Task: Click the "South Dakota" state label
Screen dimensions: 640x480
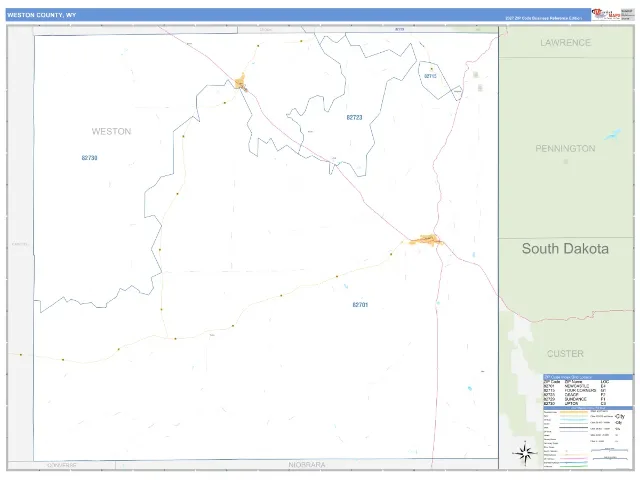Action: (x=565, y=249)
